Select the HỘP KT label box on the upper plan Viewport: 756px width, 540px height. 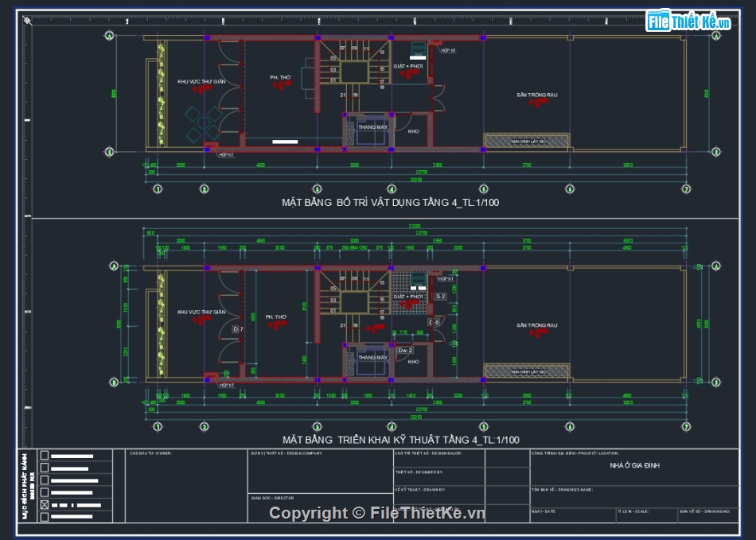[x=448, y=49]
